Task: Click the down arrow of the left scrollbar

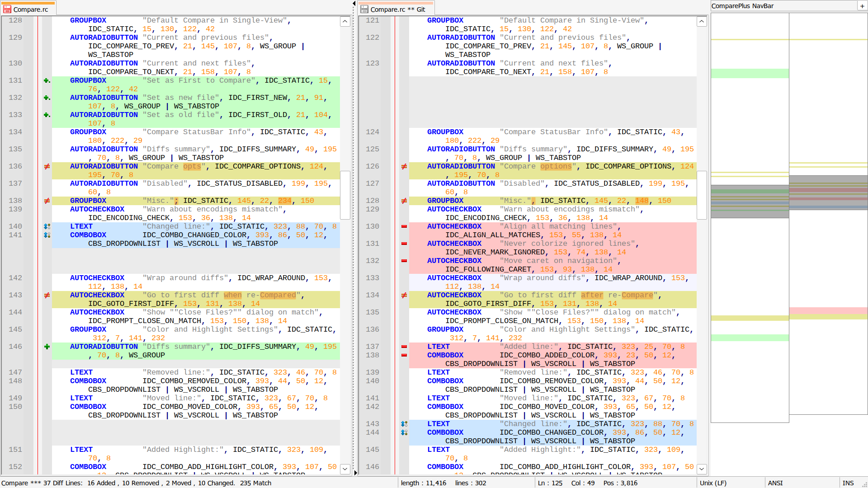Action: (345, 469)
